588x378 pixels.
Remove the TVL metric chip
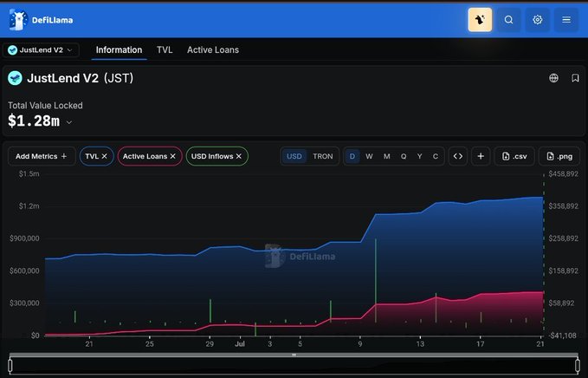[104, 156]
